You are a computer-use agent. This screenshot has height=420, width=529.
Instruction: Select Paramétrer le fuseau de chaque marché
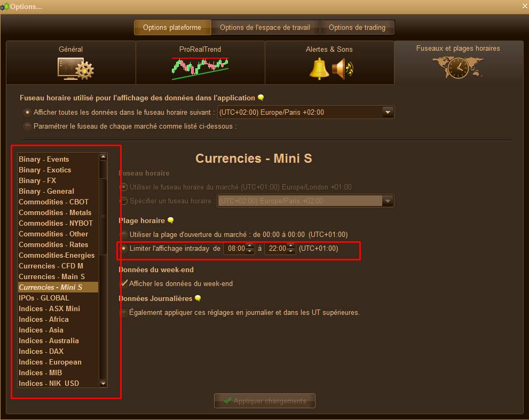click(x=27, y=126)
